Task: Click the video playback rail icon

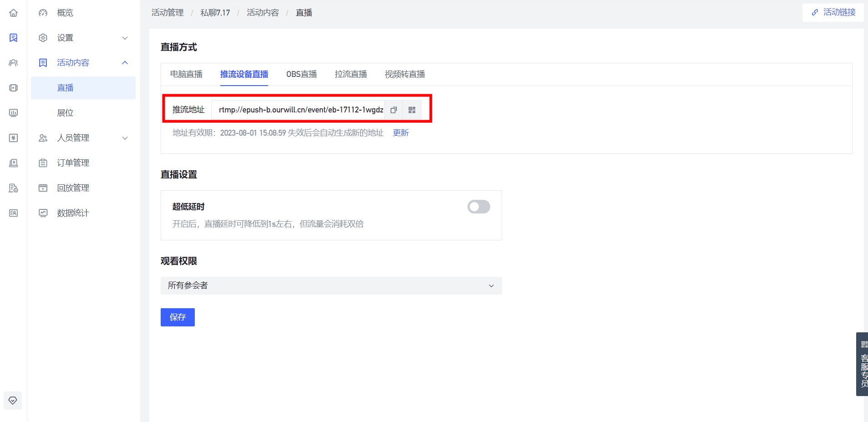Action: click(x=13, y=88)
